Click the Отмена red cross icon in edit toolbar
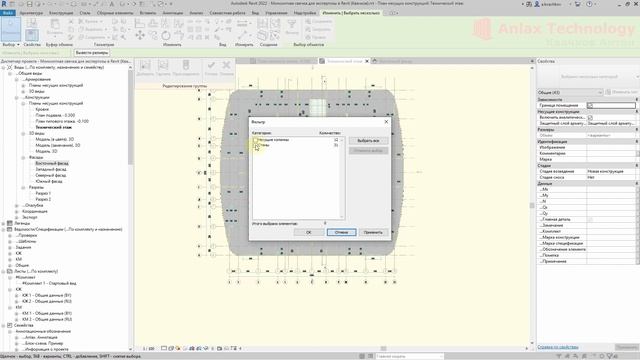Viewport: 640px width, 360px height. coord(226,65)
